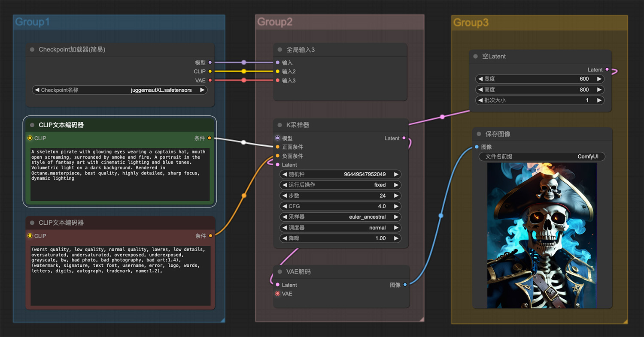Click the 输入2 socket on 全局输入3 node
This screenshot has width=644, height=337.
(278, 71)
